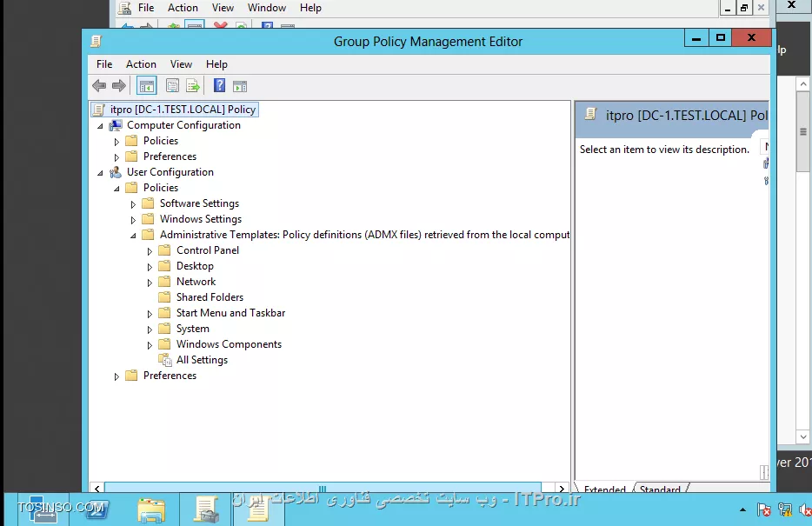The height and width of the screenshot is (526, 812).
Task: Click the Group Policy Management Editor title icon
Action: 97,42
